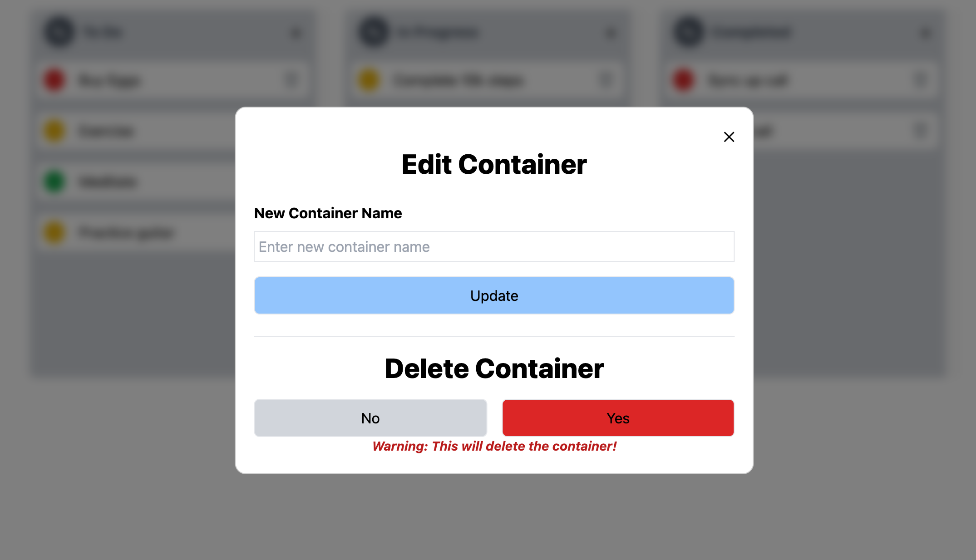Click the edit icon on Complete 10k steps card
The width and height of the screenshot is (976, 560).
pos(606,80)
